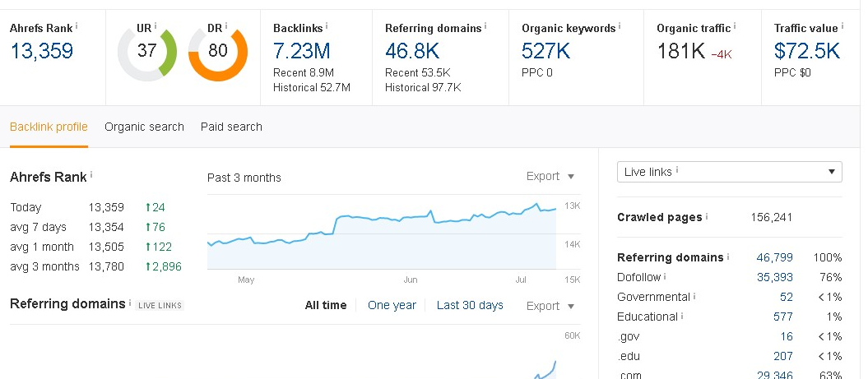Image resolution: width=868 pixels, height=379 pixels.
Task: Open the 7.23M backlinks report
Action: [302, 51]
